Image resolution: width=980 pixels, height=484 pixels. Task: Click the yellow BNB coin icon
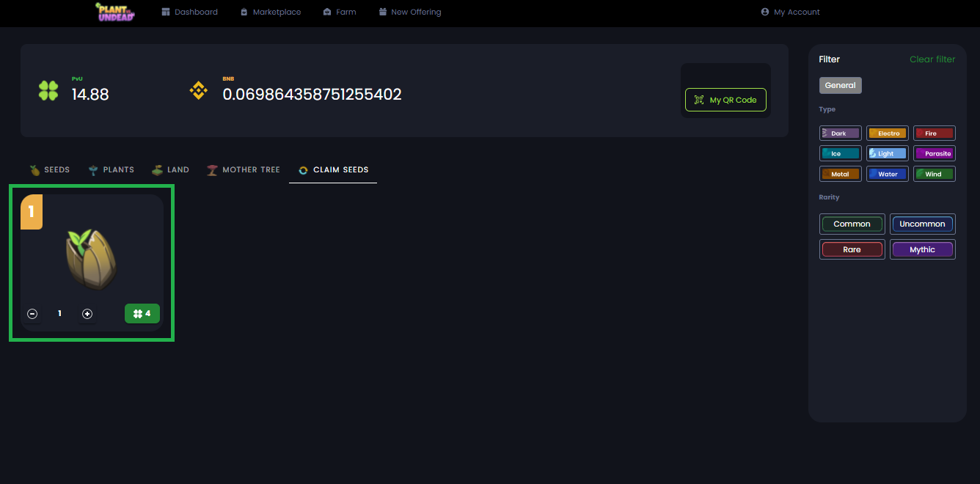pyautogui.click(x=199, y=91)
